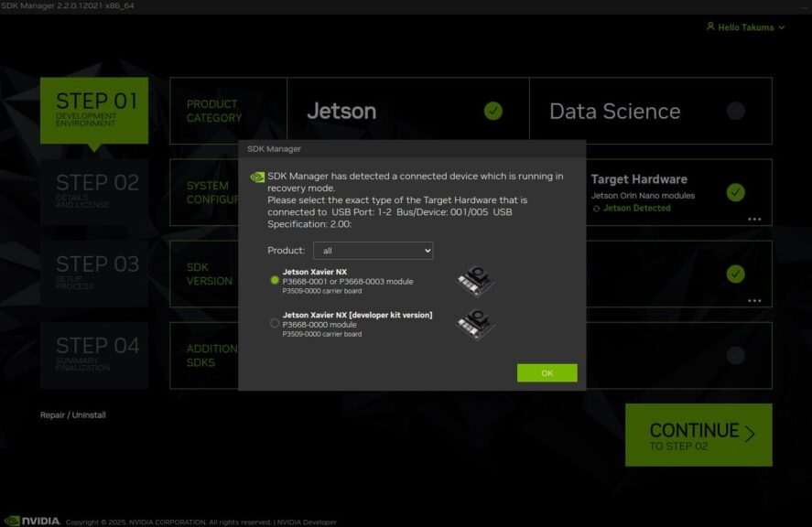
Task: Click the refresh icon beside Jetson Detected
Action: [597, 209]
